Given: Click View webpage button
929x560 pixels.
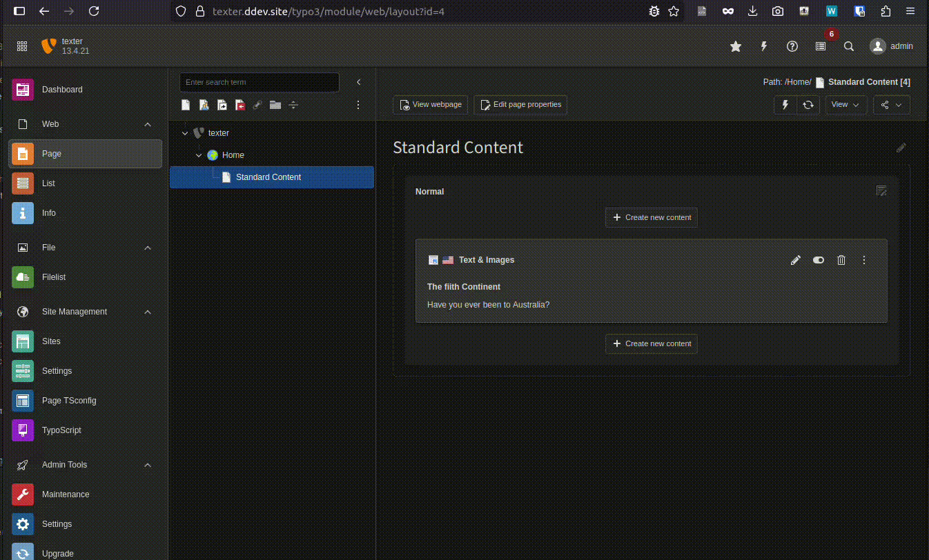Looking at the screenshot, I should [x=431, y=105].
